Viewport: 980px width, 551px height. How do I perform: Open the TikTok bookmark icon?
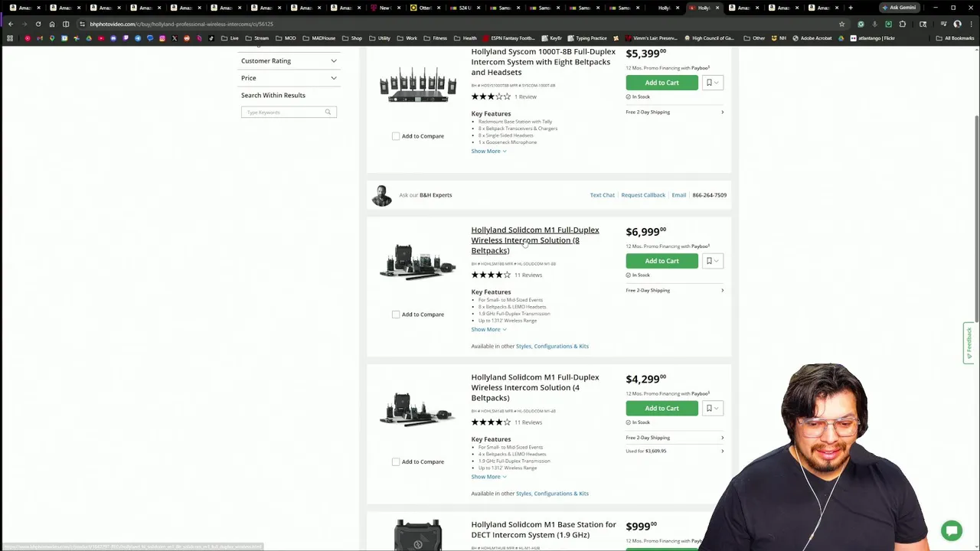point(211,38)
